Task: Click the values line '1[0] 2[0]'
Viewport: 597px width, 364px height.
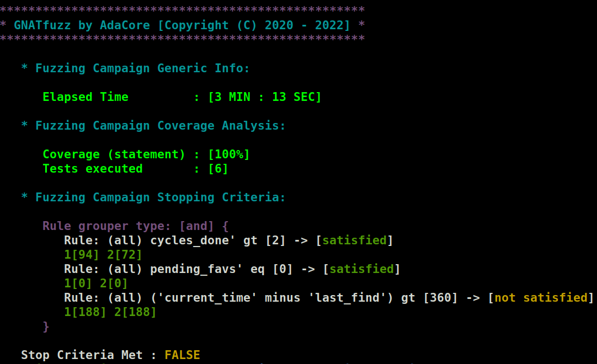Action: pyautogui.click(x=96, y=283)
